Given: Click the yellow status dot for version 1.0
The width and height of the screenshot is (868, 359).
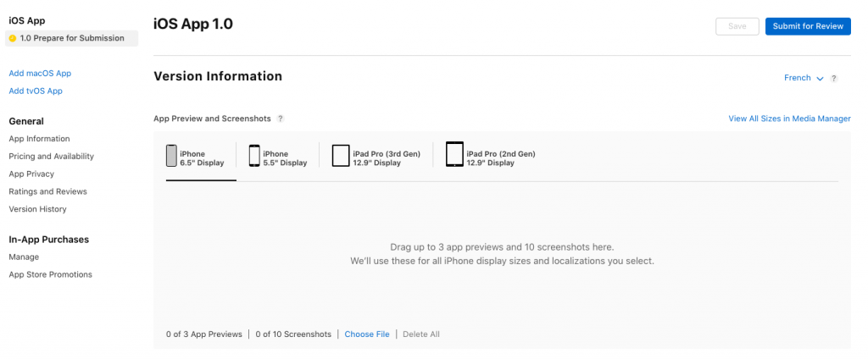Looking at the screenshot, I should click(13, 39).
